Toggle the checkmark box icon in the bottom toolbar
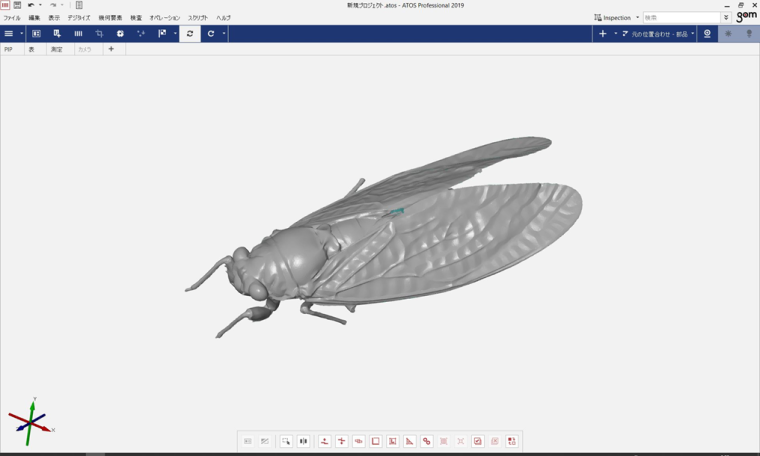760x456 pixels. 478,441
